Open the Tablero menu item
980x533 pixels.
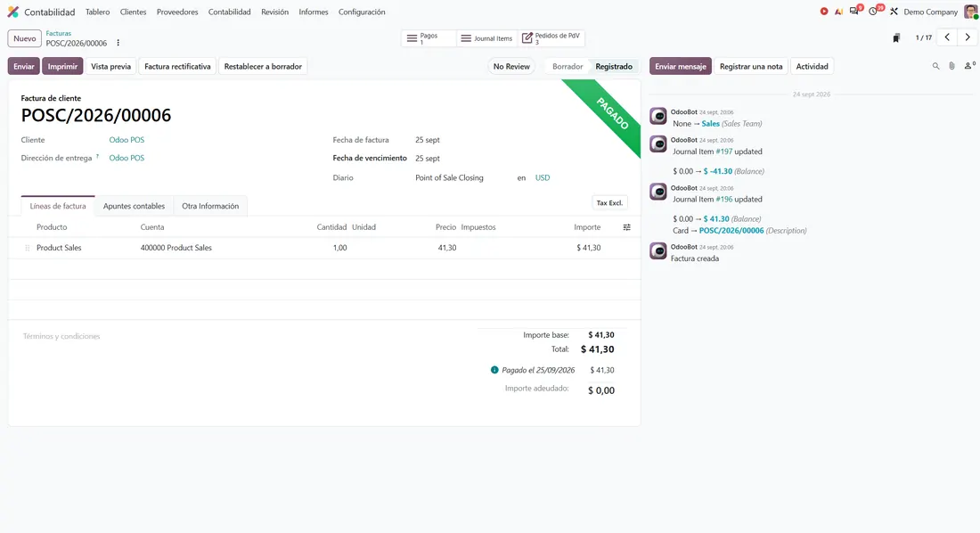[x=97, y=12]
